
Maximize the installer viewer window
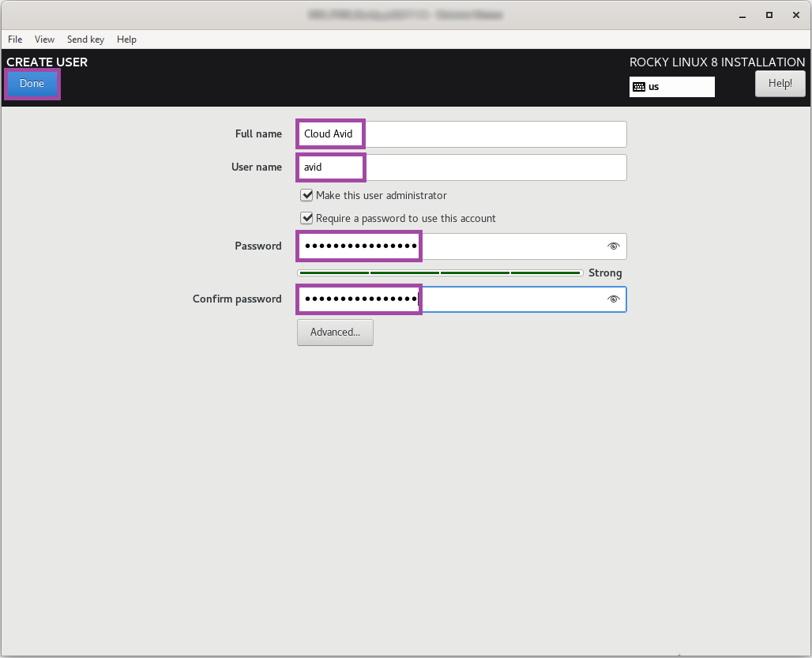pos(769,16)
